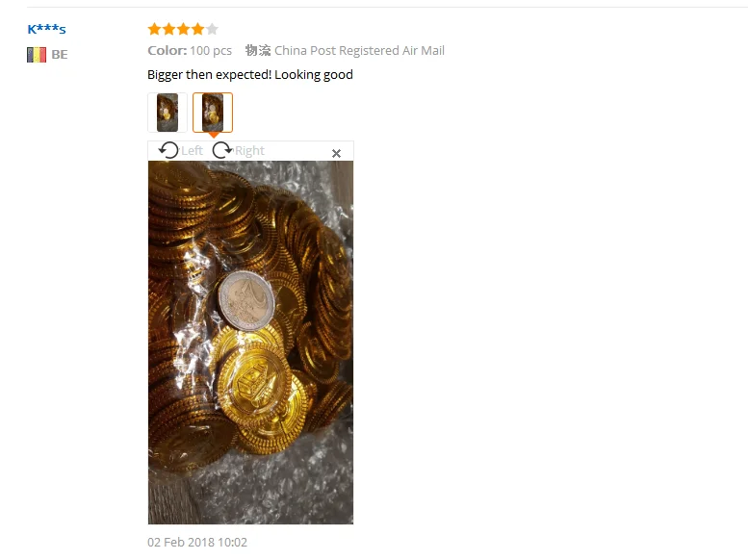Click the 'Left' rotate label
This screenshot has height=560, width=748.
pyautogui.click(x=192, y=151)
